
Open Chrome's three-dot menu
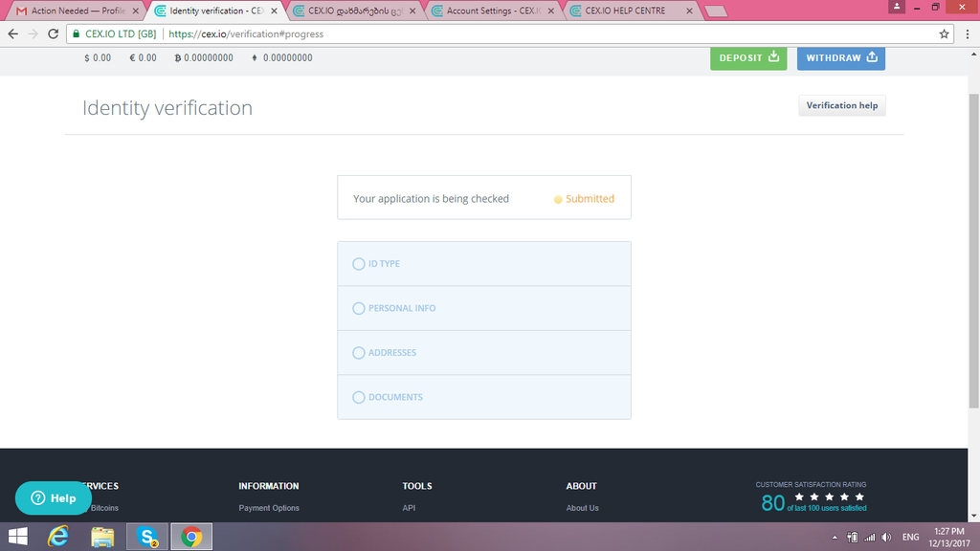pyautogui.click(x=968, y=33)
